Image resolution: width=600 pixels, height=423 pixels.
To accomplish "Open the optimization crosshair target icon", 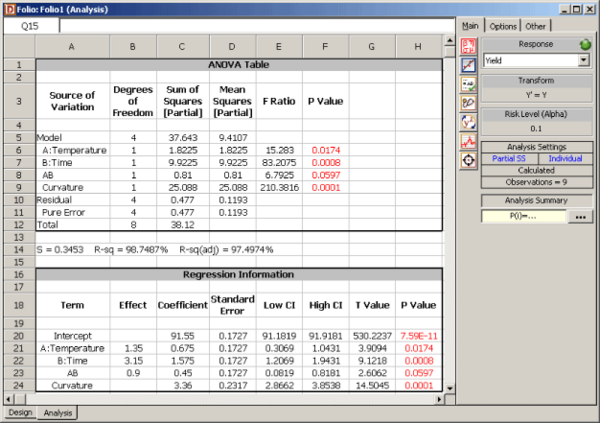I will pos(468,160).
